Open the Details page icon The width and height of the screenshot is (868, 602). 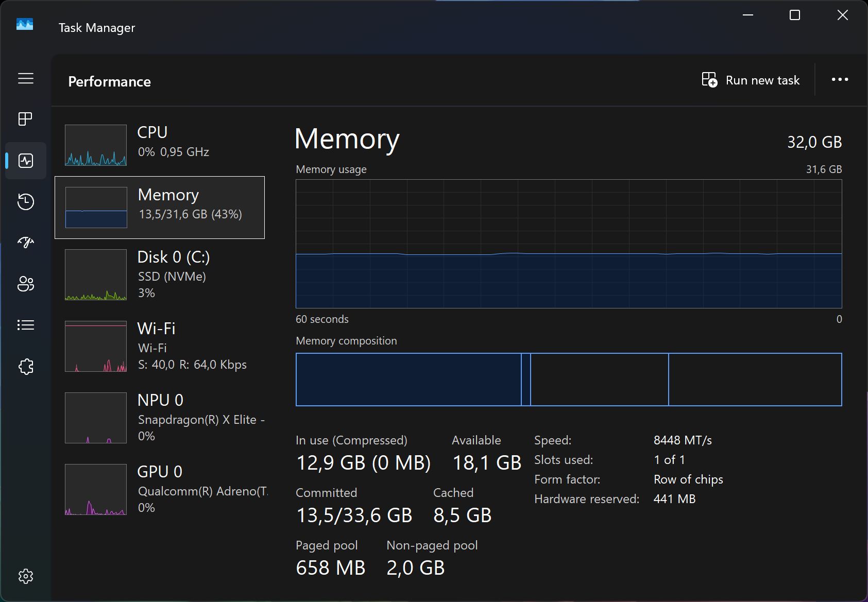[26, 325]
